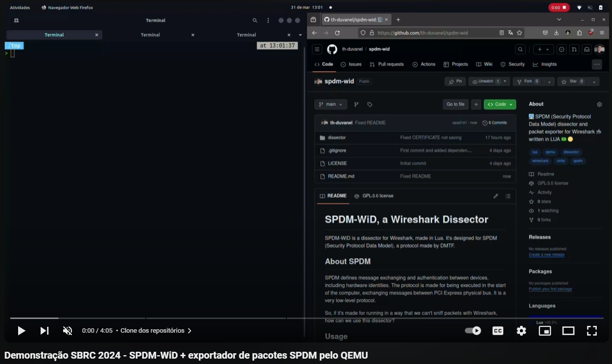
Task: Open the dissector folder
Action: tap(337, 138)
